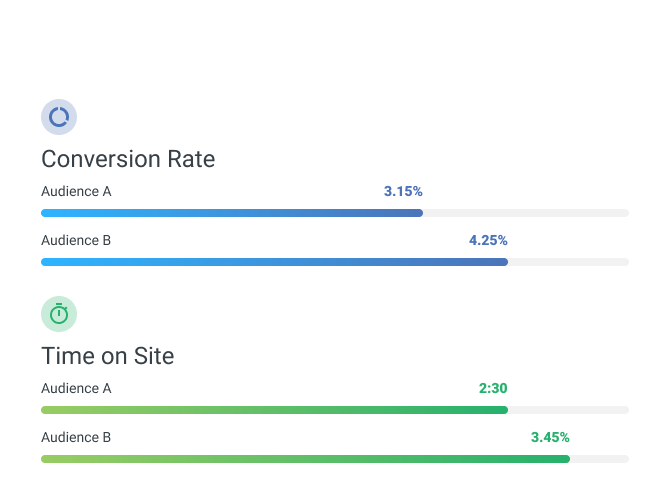Click the green Audience B time progress bar
This screenshot has height=500, width=670.
point(306,459)
